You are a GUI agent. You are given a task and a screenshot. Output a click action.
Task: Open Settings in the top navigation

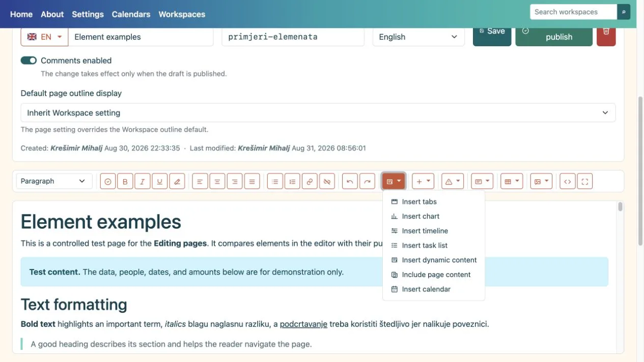(88, 14)
